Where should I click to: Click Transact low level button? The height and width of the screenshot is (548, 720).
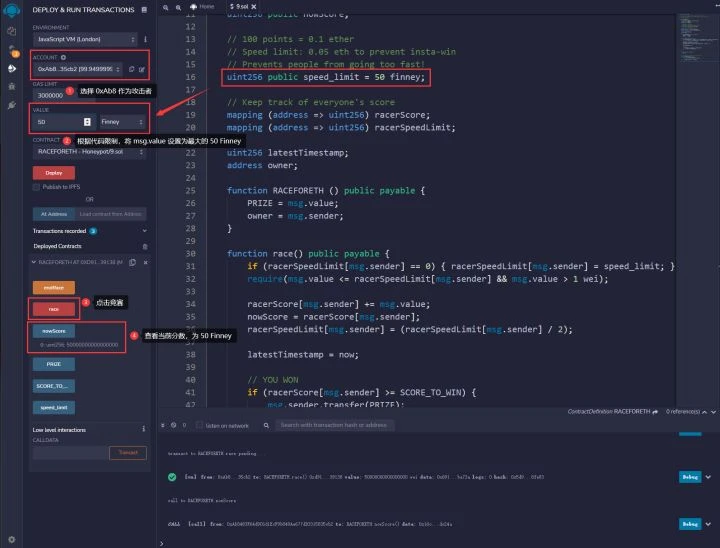tap(128, 452)
